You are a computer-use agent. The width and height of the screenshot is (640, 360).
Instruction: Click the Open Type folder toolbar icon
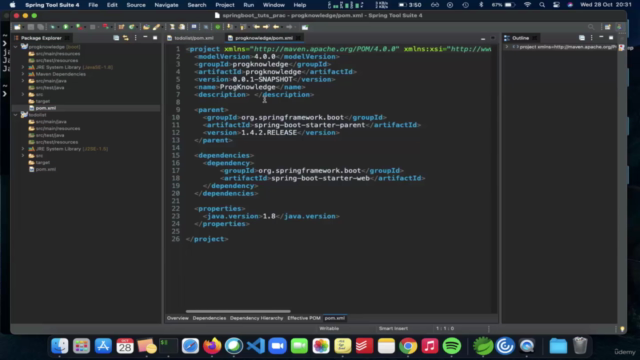pyautogui.click(x=146, y=27)
